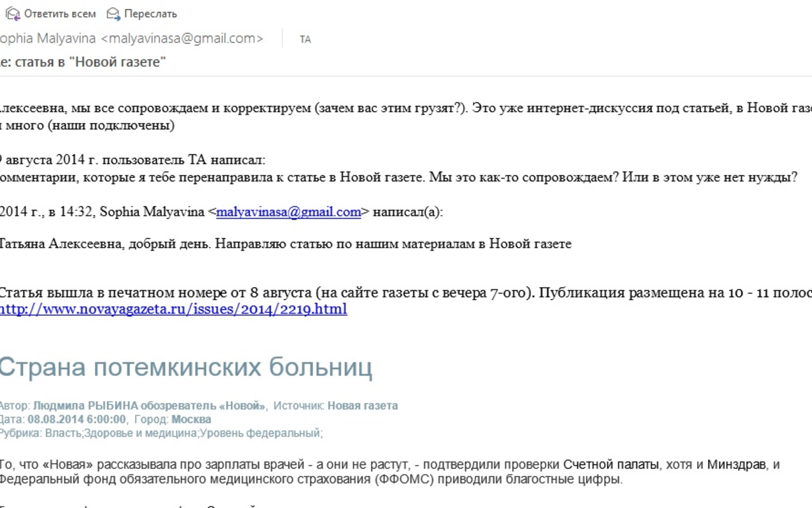
Task: Click the source text 'Новая газета' after Источник
Action: [x=363, y=406]
